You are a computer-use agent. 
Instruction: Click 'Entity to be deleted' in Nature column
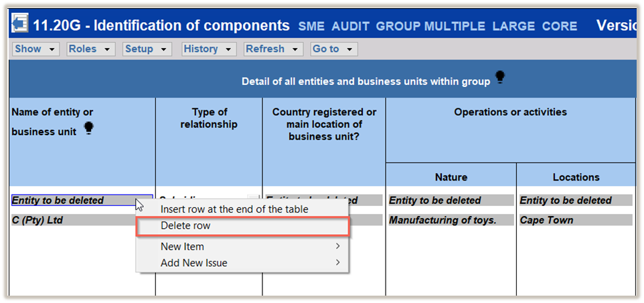[x=450, y=200]
